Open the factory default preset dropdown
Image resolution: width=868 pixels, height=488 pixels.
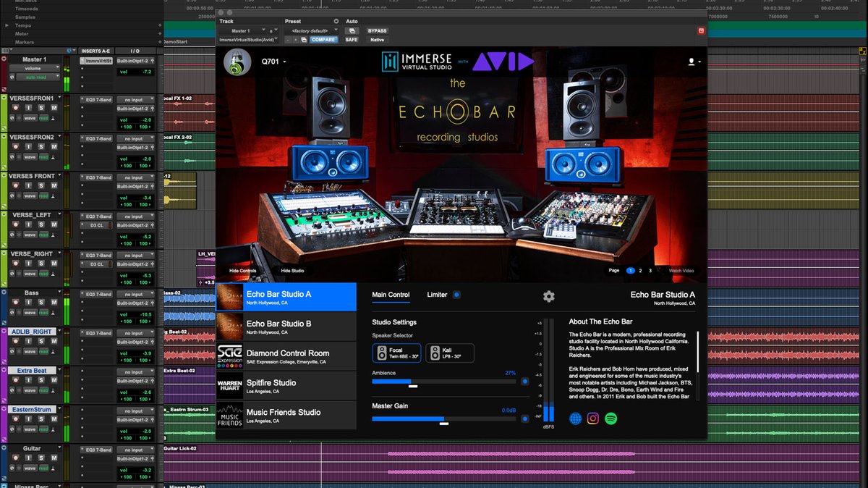coord(312,31)
